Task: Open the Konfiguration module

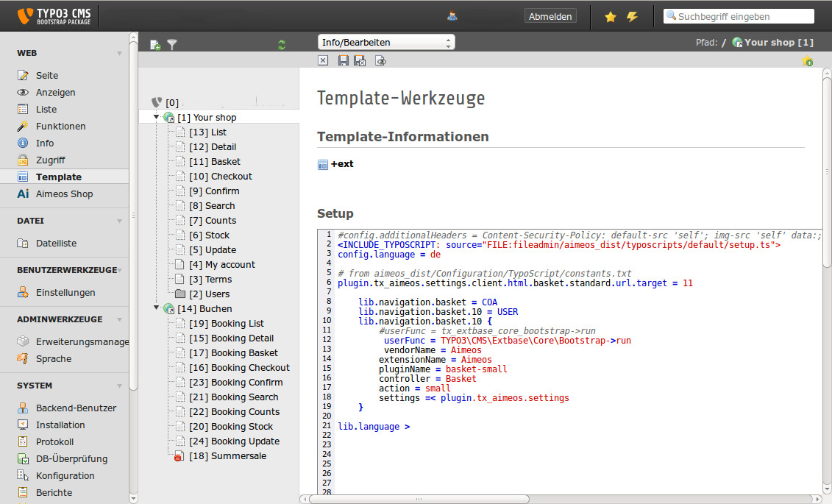Action: (x=65, y=476)
